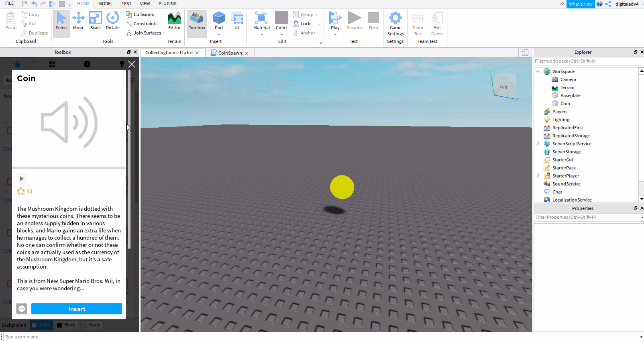Image resolution: width=644 pixels, height=342 pixels.
Task: Choose the Scale tool
Action: coord(96,21)
